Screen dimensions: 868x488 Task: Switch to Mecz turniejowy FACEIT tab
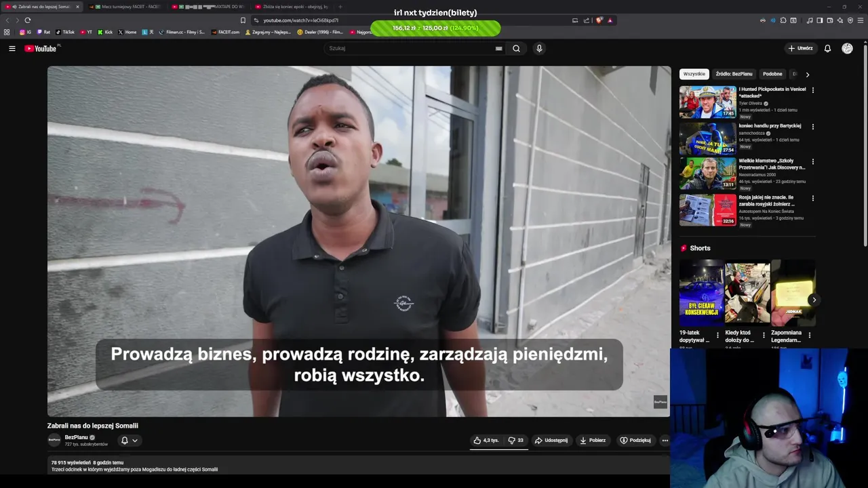click(125, 7)
